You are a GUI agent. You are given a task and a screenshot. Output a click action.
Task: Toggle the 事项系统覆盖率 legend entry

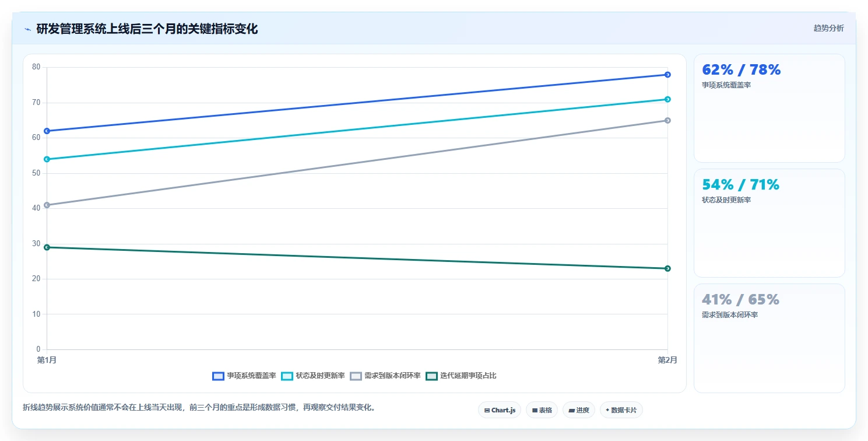click(244, 376)
